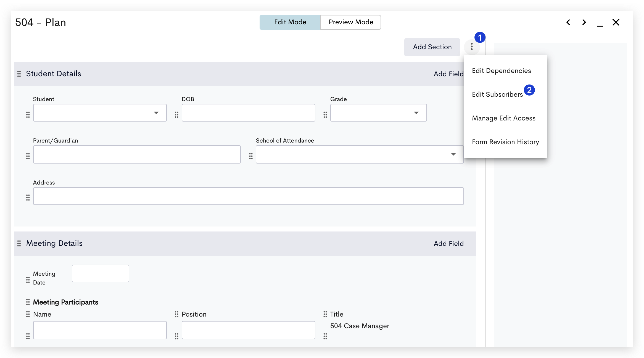Click the drag handle beside Address field
644x358 pixels.
click(28, 198)
